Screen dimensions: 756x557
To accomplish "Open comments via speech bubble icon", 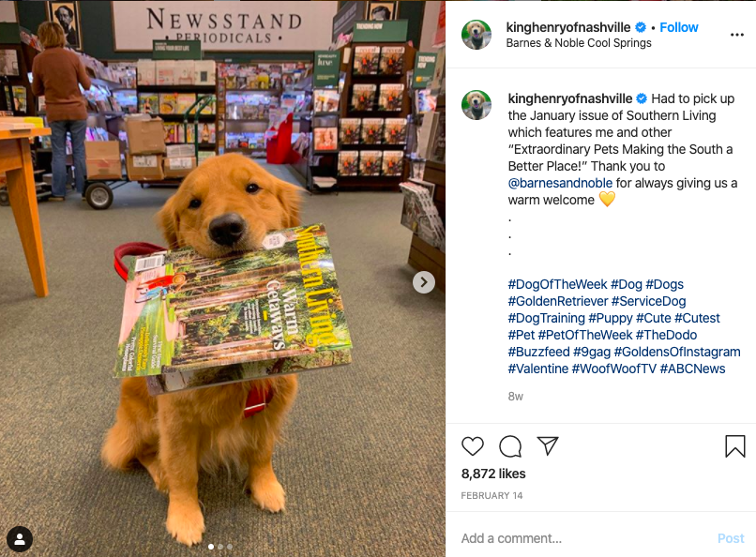I will point(510,446).
